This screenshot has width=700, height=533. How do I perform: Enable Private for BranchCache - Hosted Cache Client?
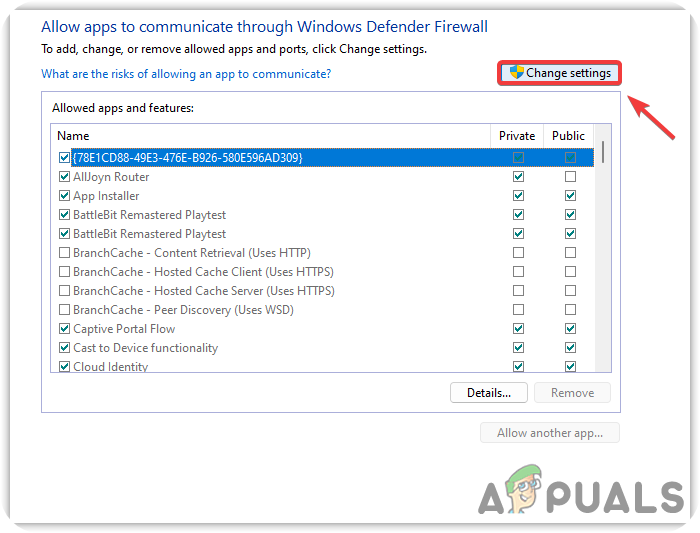pyautogui.click(x=518, y=272)
